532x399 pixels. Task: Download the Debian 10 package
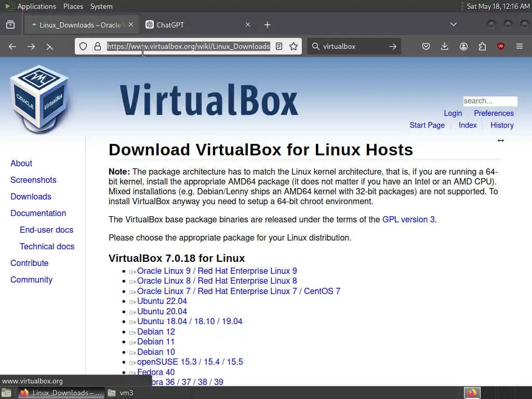tap(156, 352)
